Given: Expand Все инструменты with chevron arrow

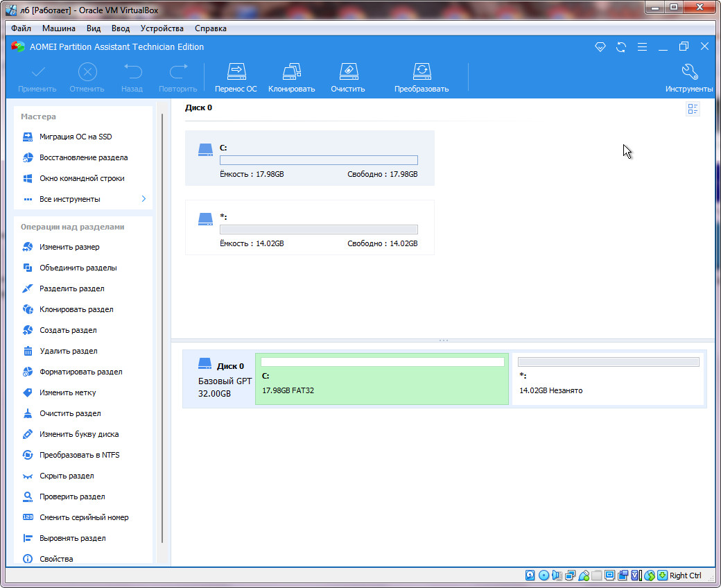Looking at the screenshot, I should coord(144,199).
